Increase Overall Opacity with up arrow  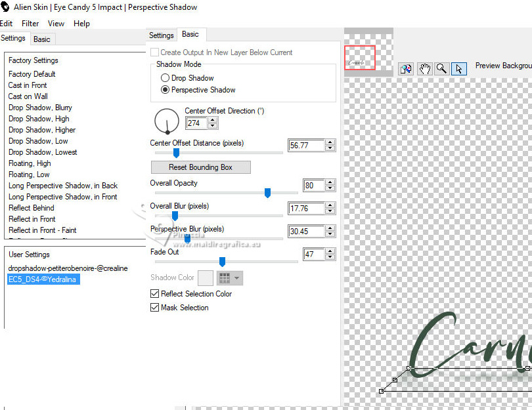330,182
